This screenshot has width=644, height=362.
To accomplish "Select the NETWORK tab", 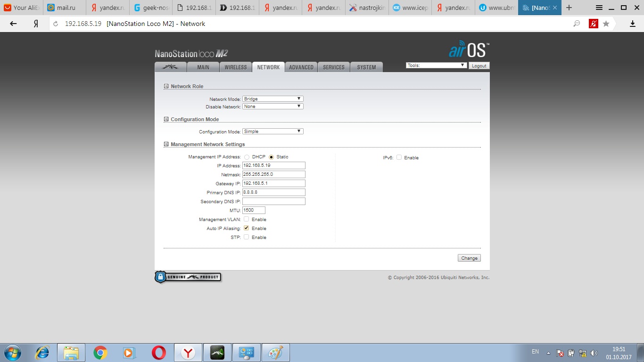I will [x=268, y=67].
